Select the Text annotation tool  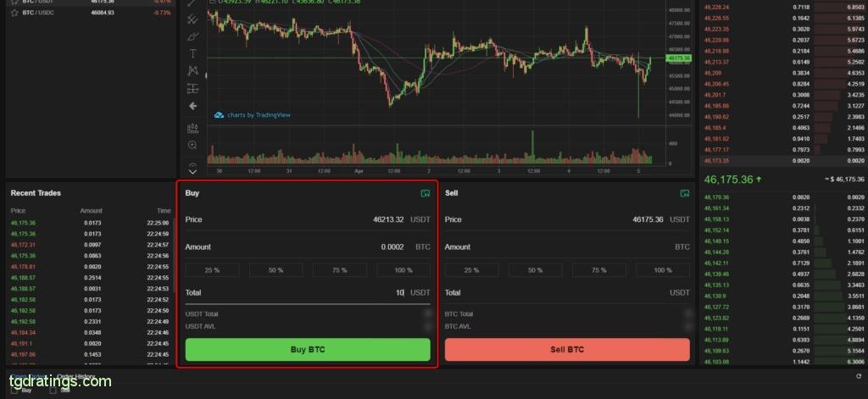tap(192, 53)
